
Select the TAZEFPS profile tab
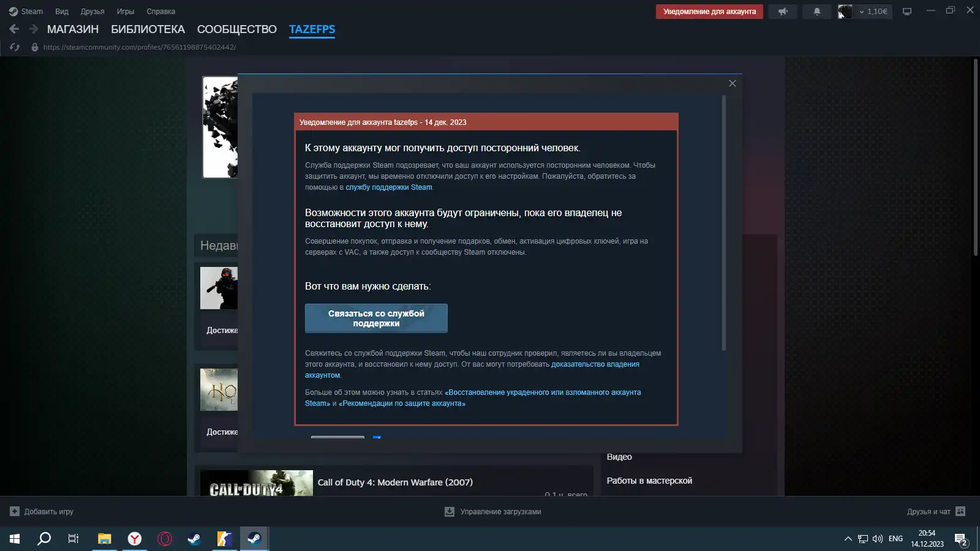click(x=312, y=29)
